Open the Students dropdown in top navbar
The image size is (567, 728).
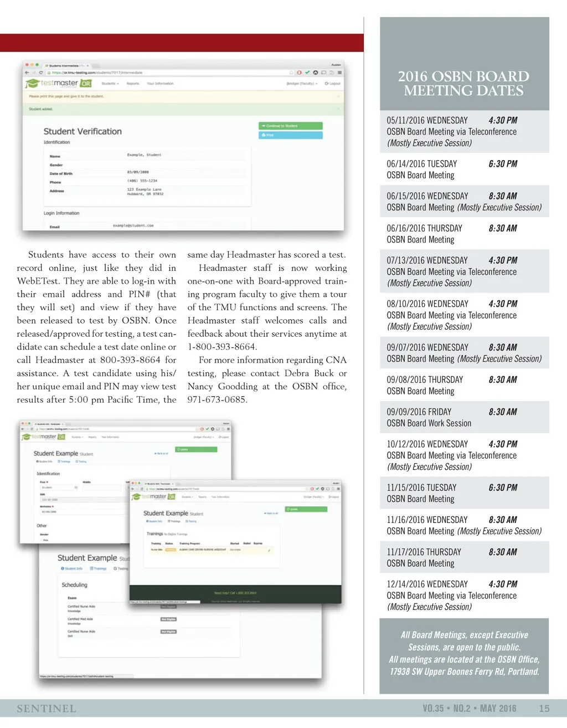[x=110, y=84]
